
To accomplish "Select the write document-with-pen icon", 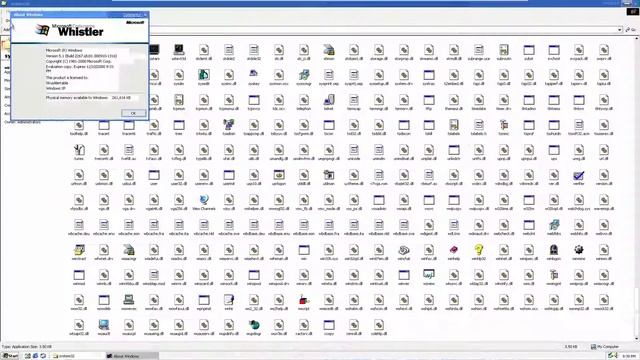I will 229,300.
